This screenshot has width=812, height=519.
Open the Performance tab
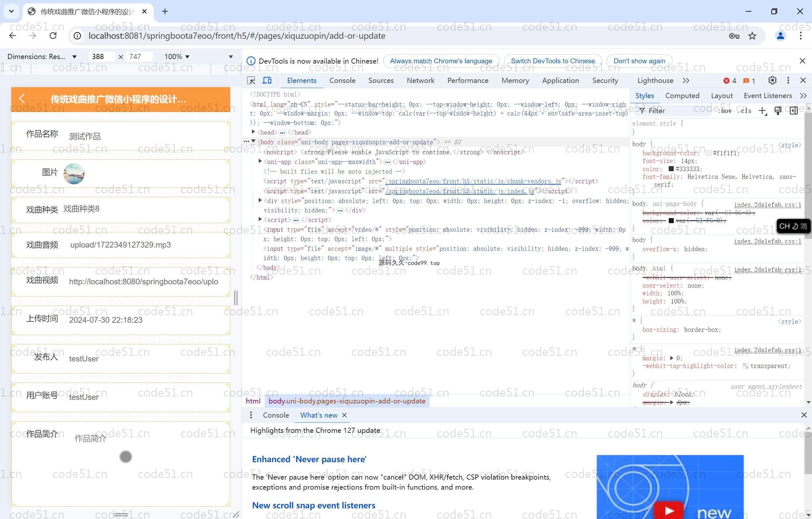(x=468, y=80)
